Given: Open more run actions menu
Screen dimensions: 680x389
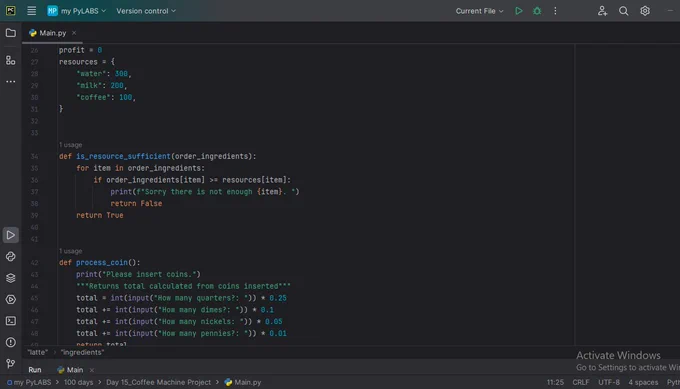Looking at the screenshot, I should pyautogui.click(x=555, y=11).
